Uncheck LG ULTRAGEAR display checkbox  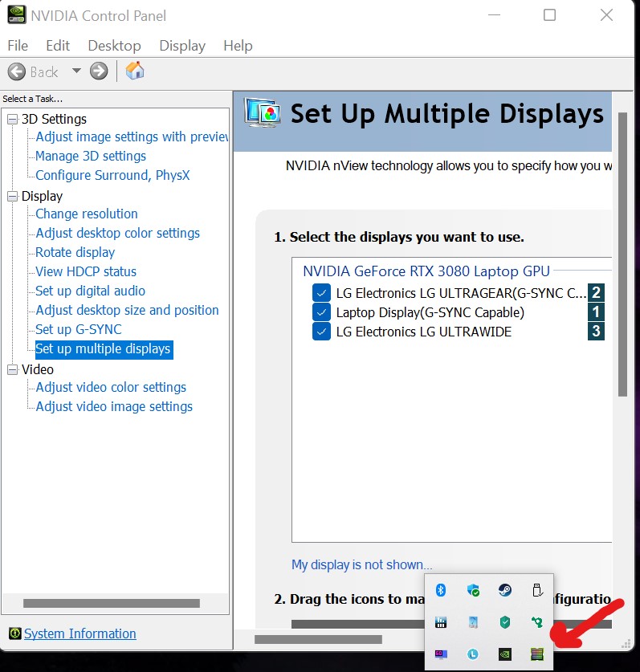[x=321, y=293]
